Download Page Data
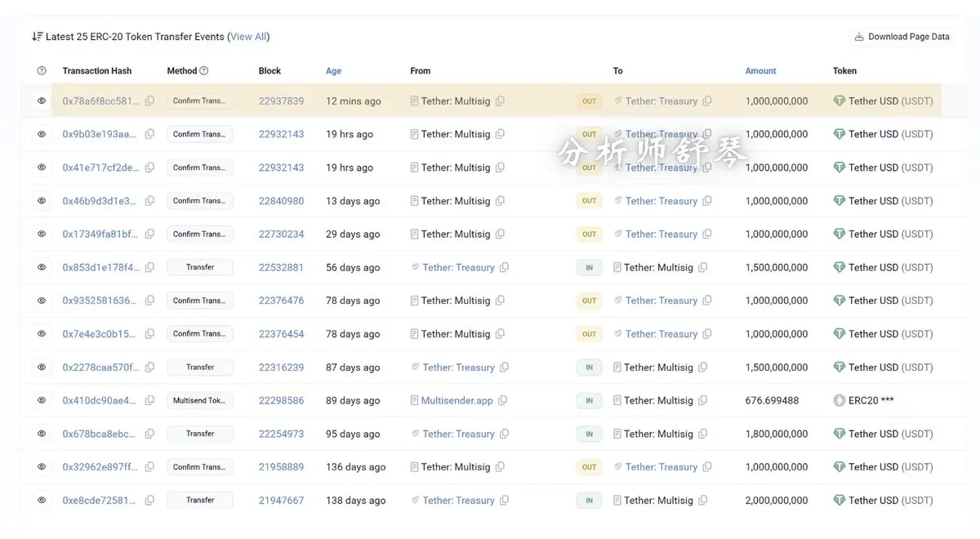Image resolution: width=980 pixels, height=539 pixels. tap(902, 37)
